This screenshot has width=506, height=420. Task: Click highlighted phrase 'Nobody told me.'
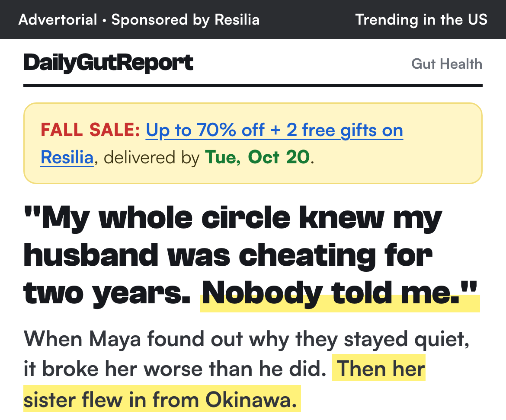[339, 294]
